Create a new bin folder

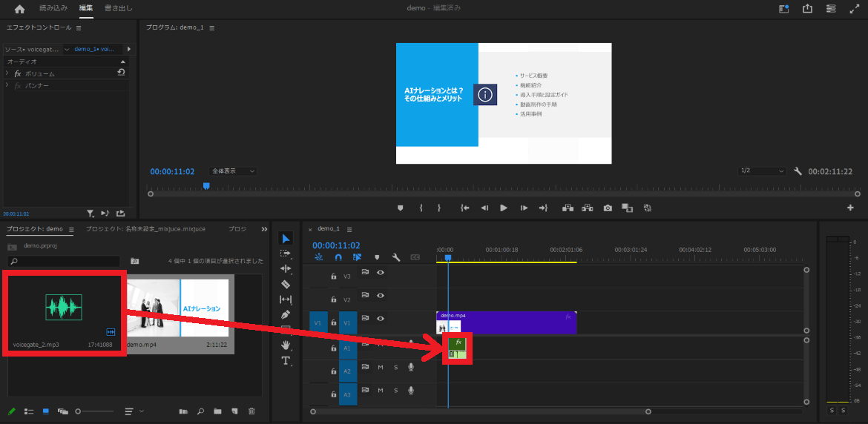217,411
